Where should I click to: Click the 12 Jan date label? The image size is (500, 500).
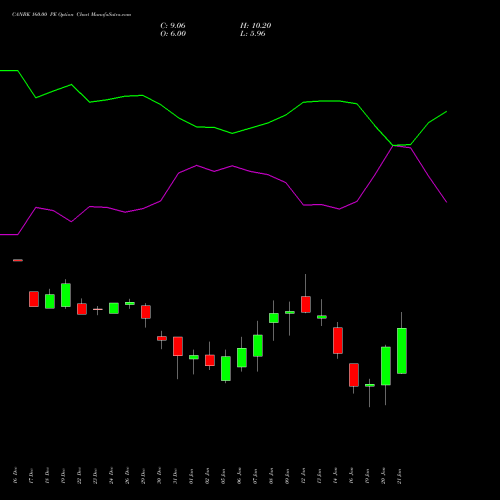point(303,475)
